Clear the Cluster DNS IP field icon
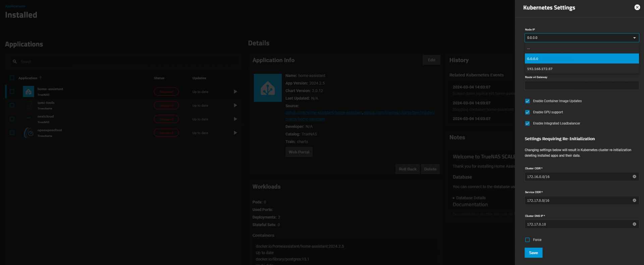644x265 pixels. coord(634,224)
